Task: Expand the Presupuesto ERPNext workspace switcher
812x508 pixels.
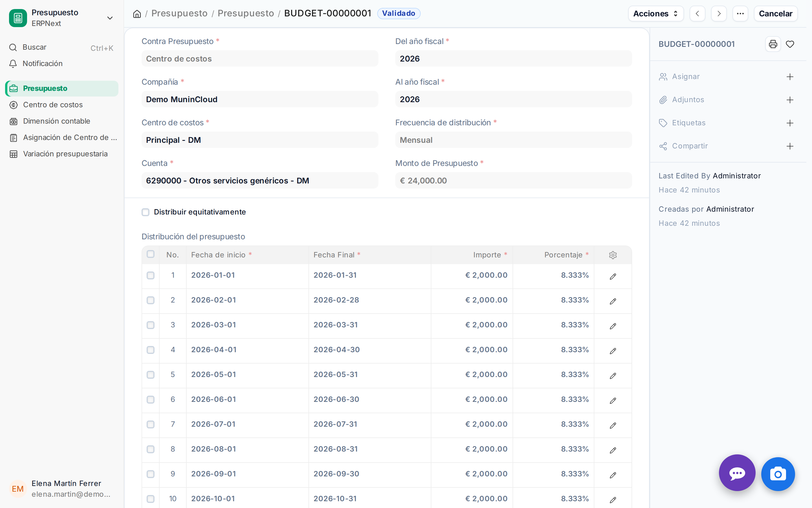Action: (62, 18)
